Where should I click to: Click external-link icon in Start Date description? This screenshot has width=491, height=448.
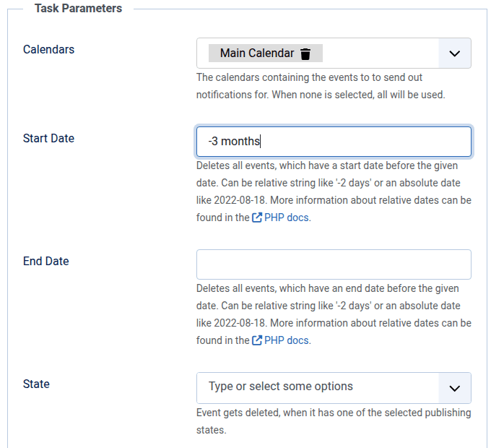(257, 217)
